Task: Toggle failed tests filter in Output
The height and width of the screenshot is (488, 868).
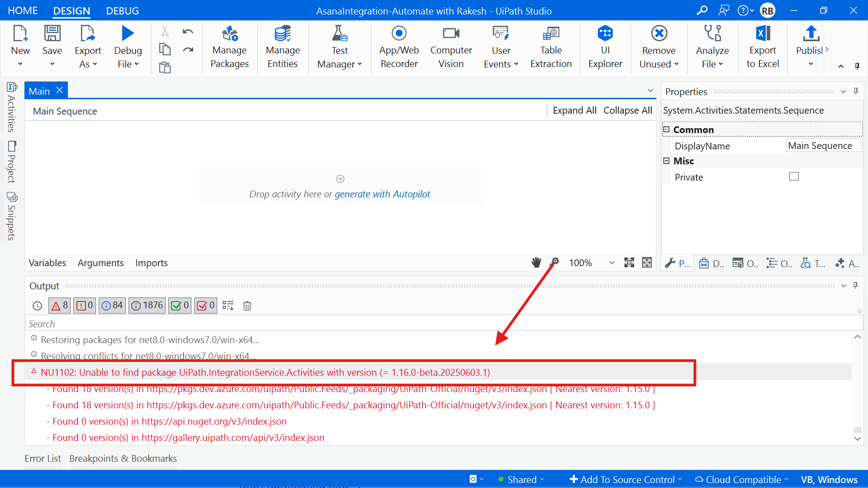Action: pos(205,306)
